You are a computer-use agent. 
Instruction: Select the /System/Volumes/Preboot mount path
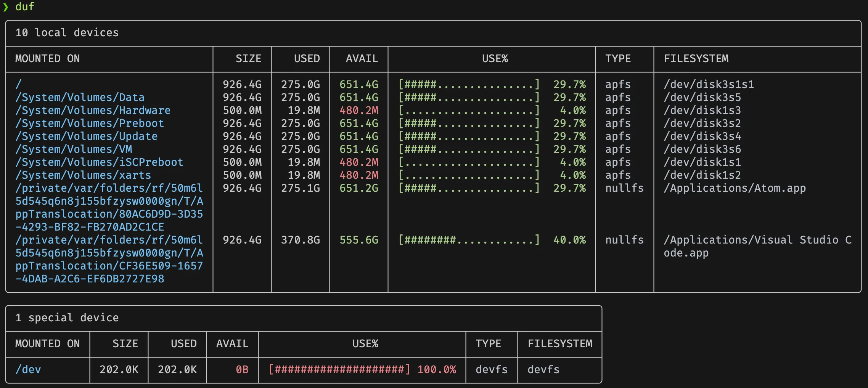[90, 123]
